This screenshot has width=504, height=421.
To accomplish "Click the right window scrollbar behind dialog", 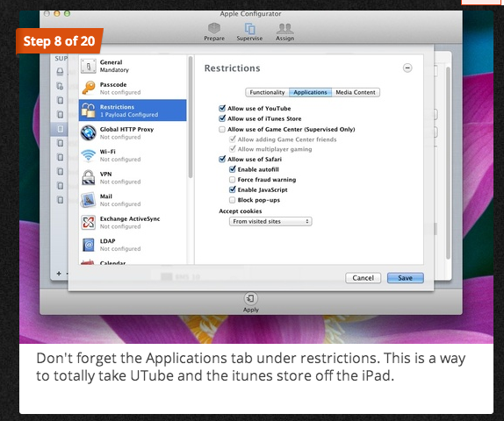I will [448, 162].
